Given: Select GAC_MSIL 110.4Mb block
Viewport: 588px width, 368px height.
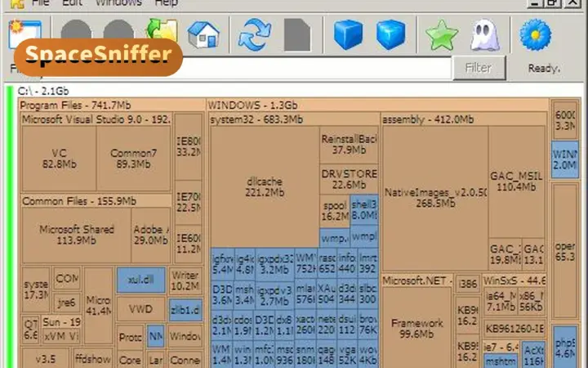Looking at the screenshot, I should pyautogui.click(x=516, y=182).
